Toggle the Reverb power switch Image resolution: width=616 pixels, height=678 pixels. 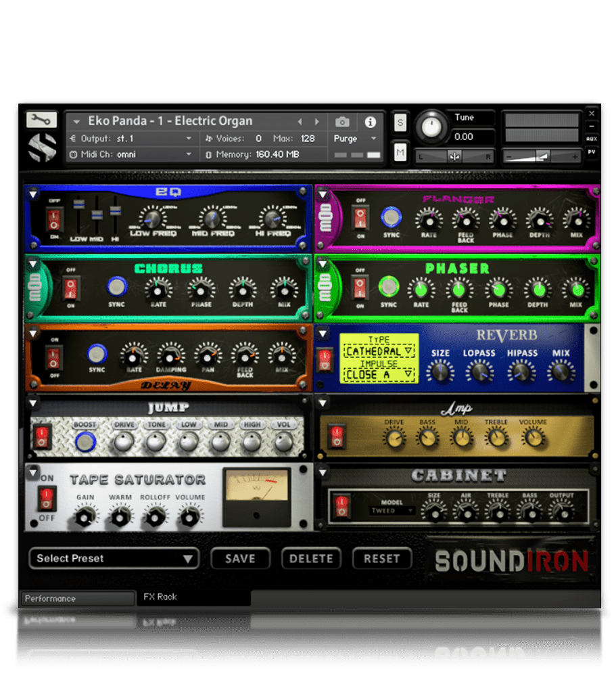coord(325,360)
